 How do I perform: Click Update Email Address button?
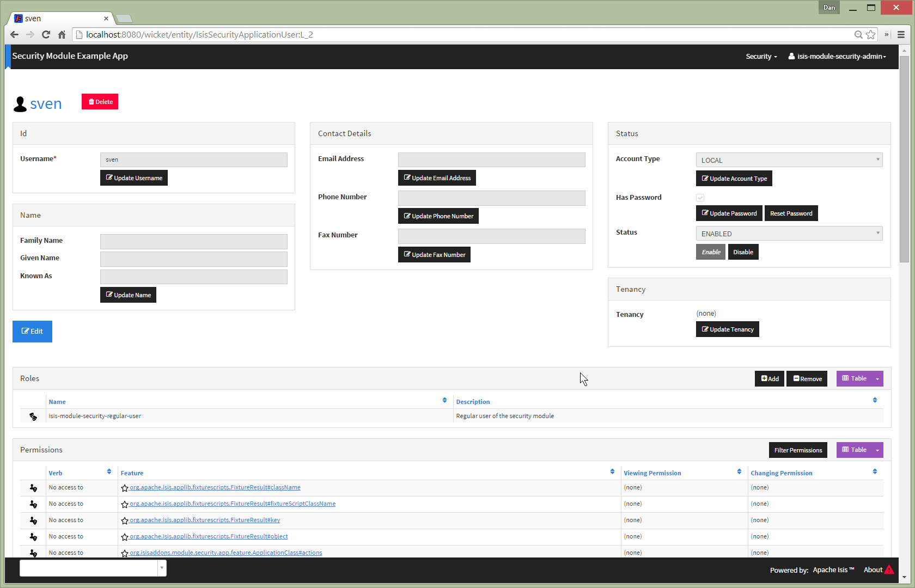pyautogui.click(x=437, y=178)
